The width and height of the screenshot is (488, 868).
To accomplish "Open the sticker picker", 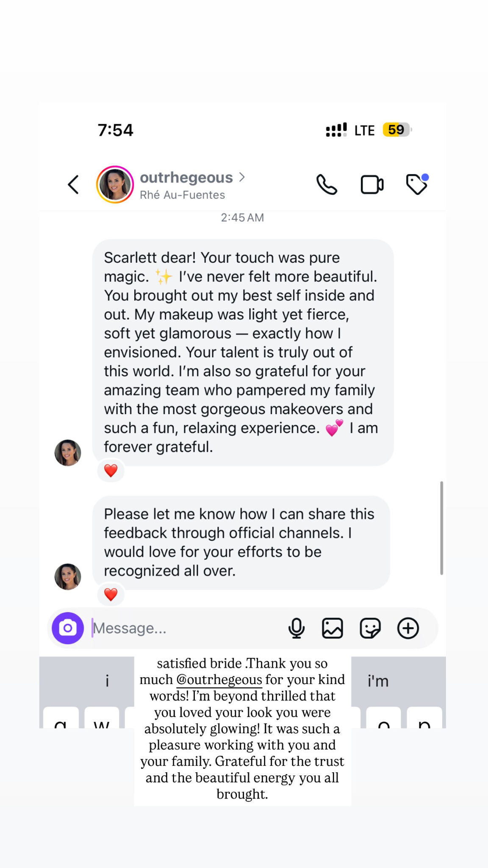I will pyautogui.click(x=370, y=628).
